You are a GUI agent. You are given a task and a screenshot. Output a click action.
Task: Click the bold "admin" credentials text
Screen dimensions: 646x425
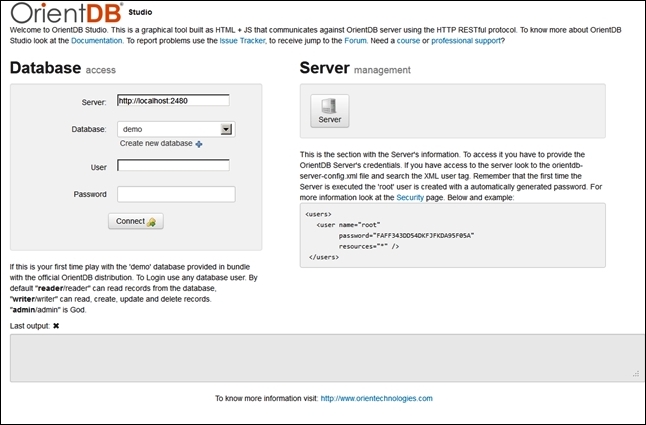point(23,310)
